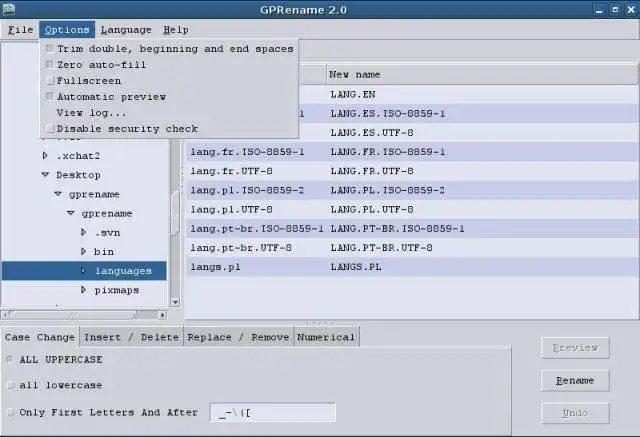Click new name LANGS.PL
The image size is (640, 437).
[x=356, y=267]
